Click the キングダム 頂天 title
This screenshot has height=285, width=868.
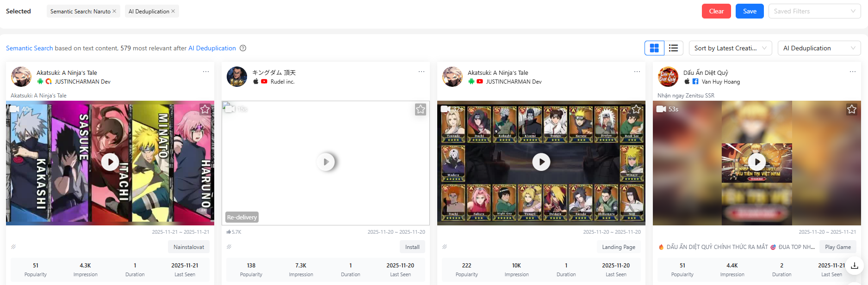point(274,73)
